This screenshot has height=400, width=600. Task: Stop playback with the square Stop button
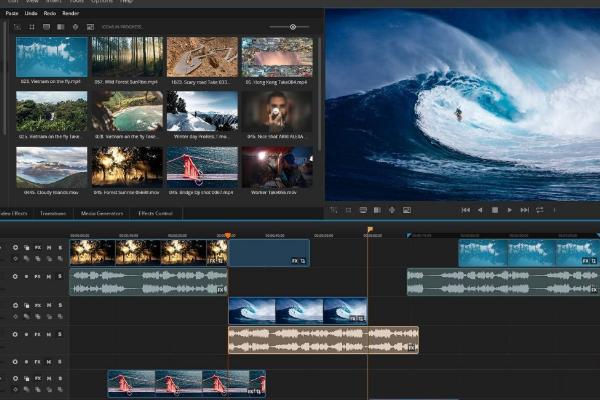[x=495, y=210]
